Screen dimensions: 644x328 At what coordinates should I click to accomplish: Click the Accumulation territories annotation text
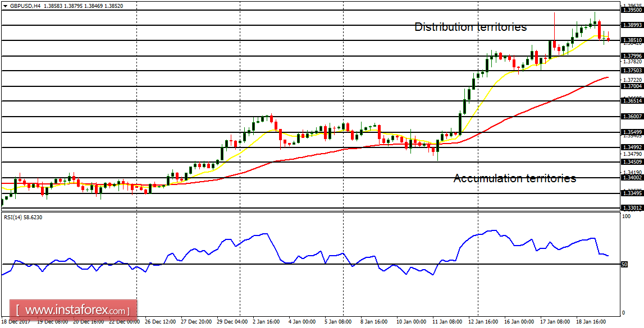(515, 178)
